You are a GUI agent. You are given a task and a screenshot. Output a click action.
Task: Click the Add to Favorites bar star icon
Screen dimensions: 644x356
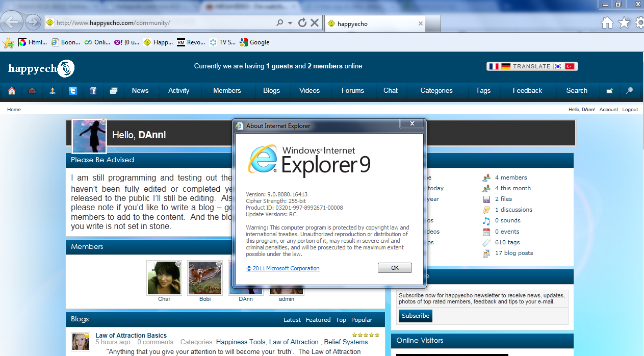[8, 43]
